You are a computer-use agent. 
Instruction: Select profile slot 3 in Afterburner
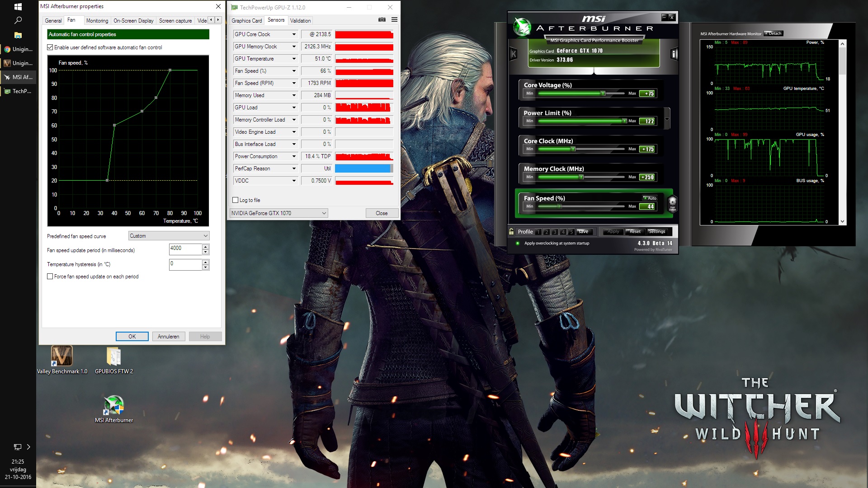(555, 232)
